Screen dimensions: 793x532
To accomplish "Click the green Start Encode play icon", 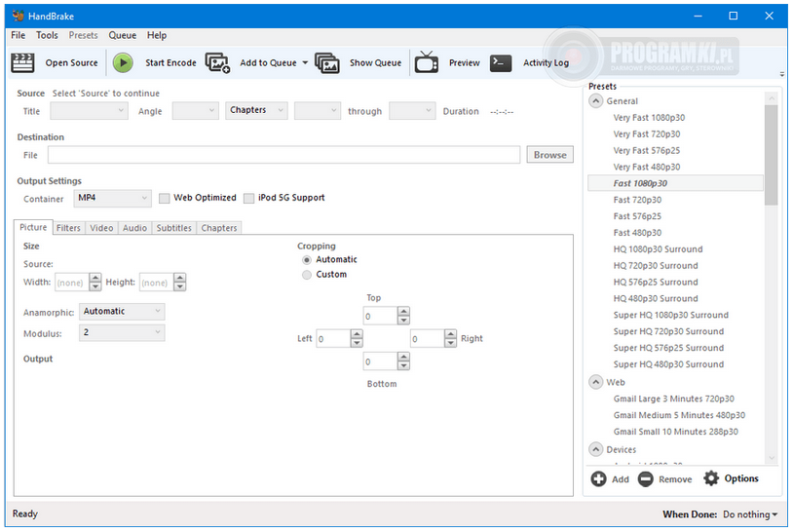I will [123, 62].
